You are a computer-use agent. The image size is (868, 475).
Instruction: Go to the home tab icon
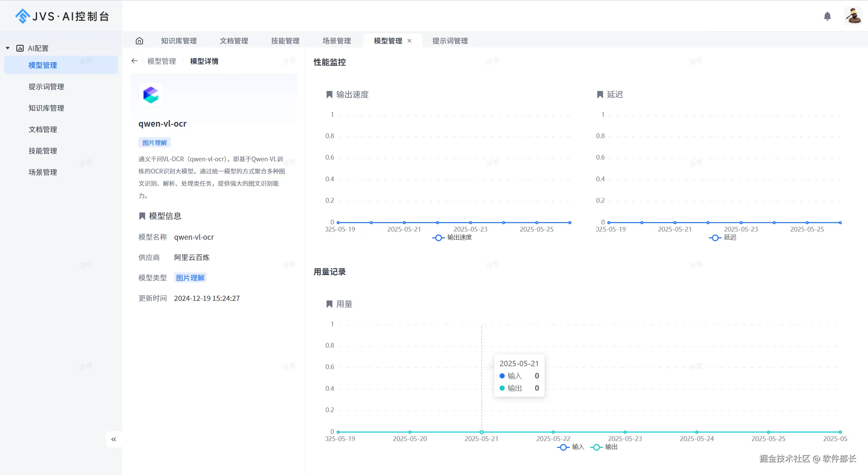point(139,41)
